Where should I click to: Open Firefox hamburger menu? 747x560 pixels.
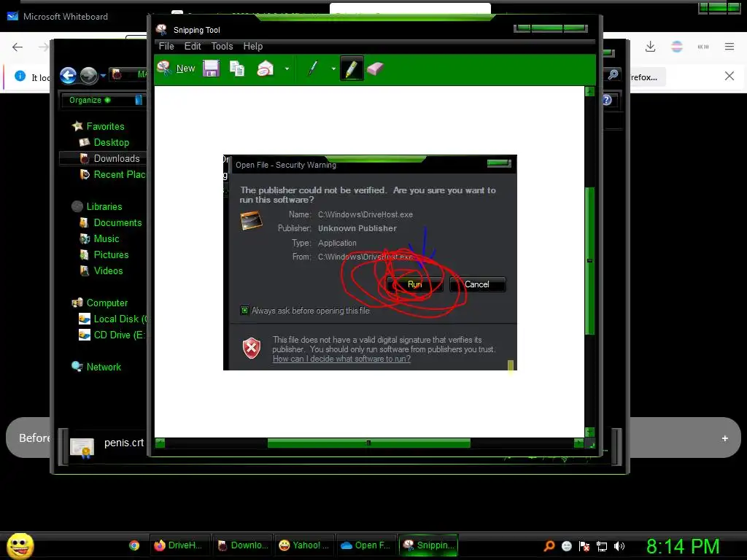[x=729, y=47]
